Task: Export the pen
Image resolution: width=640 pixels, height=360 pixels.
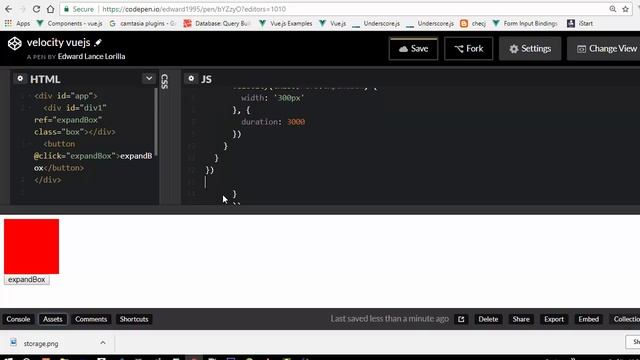Action: (554, 319)
